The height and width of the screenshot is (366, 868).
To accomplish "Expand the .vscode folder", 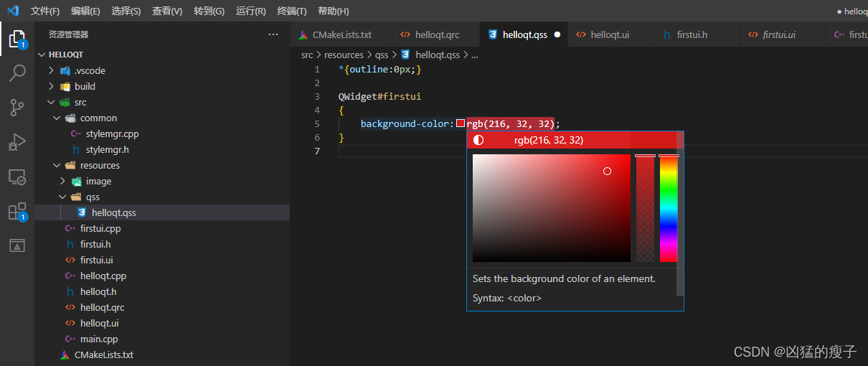I will click(89, 70).
